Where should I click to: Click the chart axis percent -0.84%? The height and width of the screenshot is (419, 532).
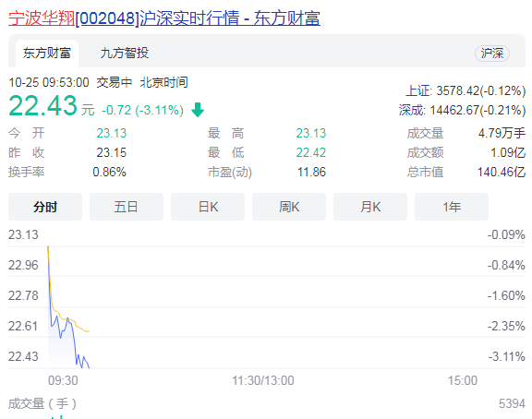(x=506, y=265)
